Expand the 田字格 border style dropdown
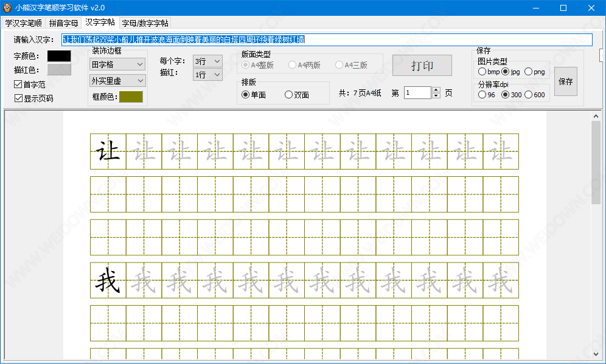Image resolution: width=606 pixels, height=364 pixels. point(117,64)
